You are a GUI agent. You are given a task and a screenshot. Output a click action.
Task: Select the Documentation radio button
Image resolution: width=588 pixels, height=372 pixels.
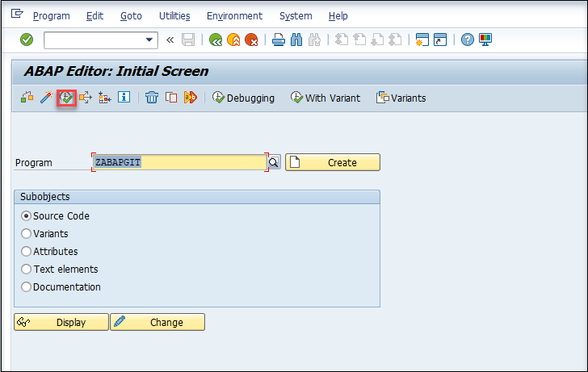pos(26,287)
